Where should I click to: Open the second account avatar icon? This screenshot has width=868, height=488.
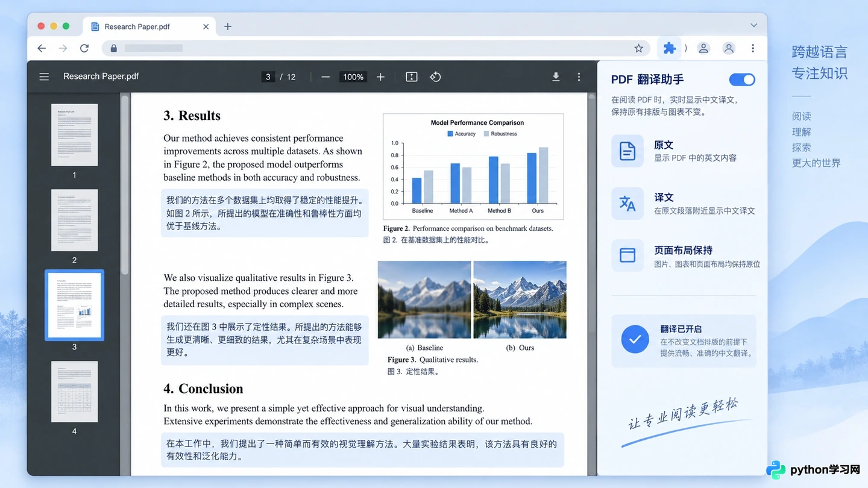point(729,48)
